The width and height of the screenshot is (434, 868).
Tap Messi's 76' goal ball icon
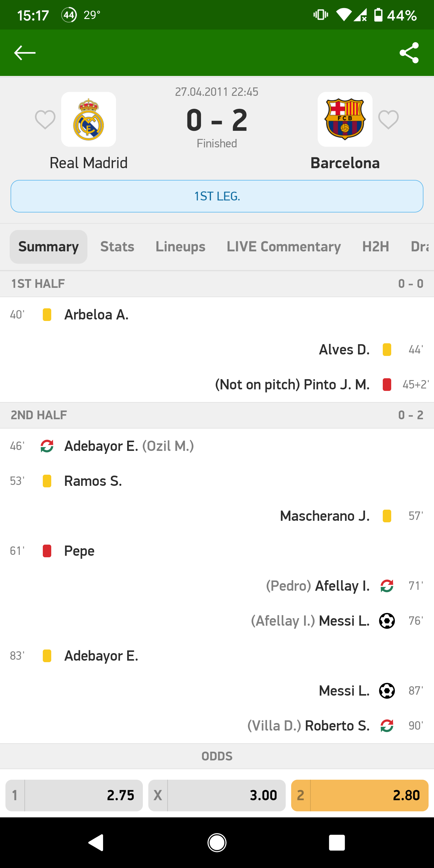387,621
